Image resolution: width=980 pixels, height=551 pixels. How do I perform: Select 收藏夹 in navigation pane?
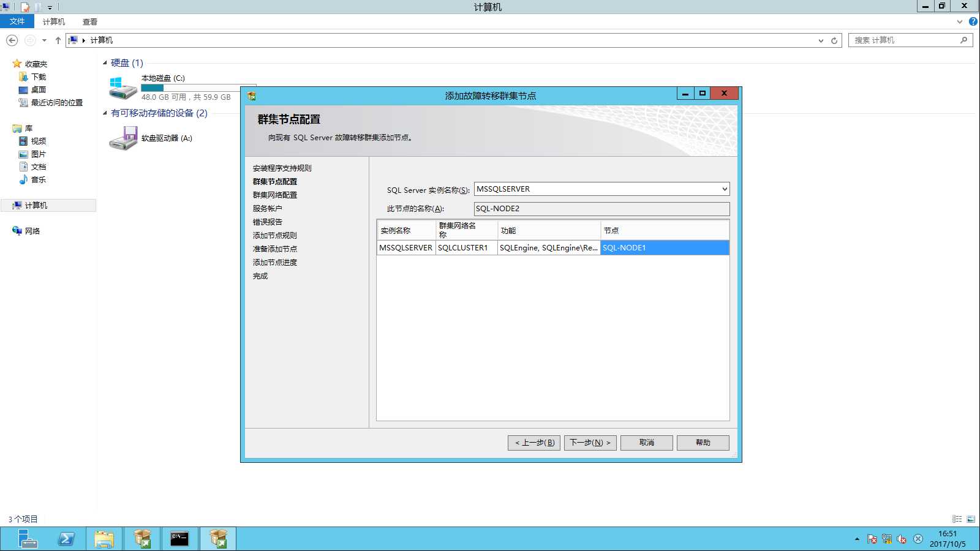point(36,64)
